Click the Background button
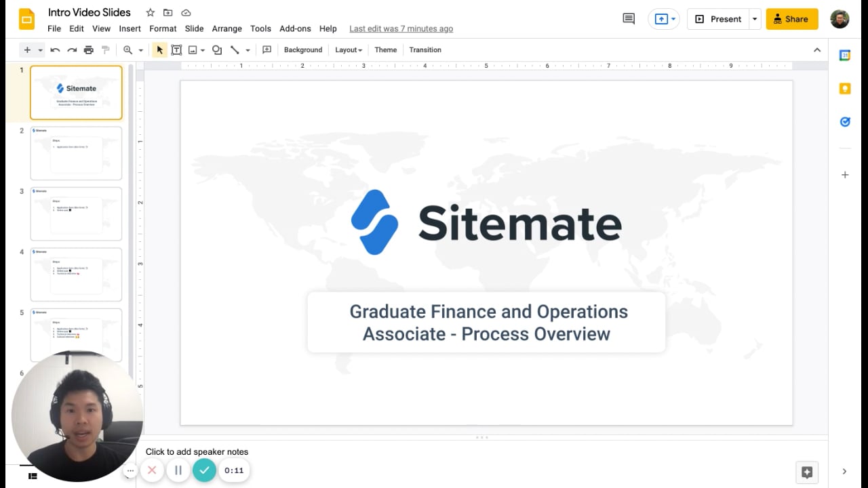Image resolution: width=868 pixels, height=488 pixels. pos(303,50)
